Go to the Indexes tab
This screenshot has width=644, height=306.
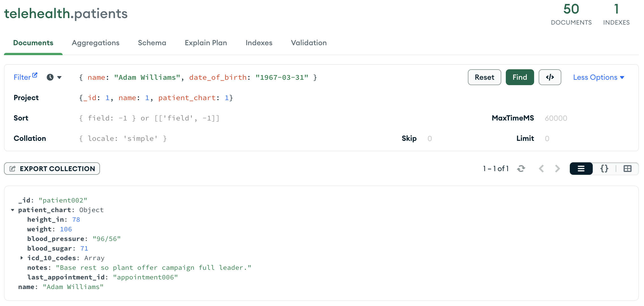[259, 43]
